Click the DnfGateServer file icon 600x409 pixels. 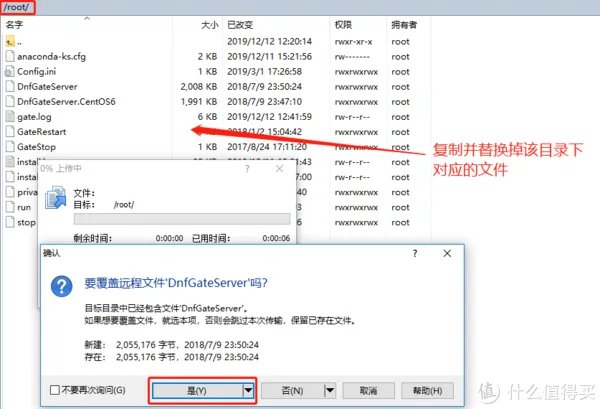pos(10,86)
